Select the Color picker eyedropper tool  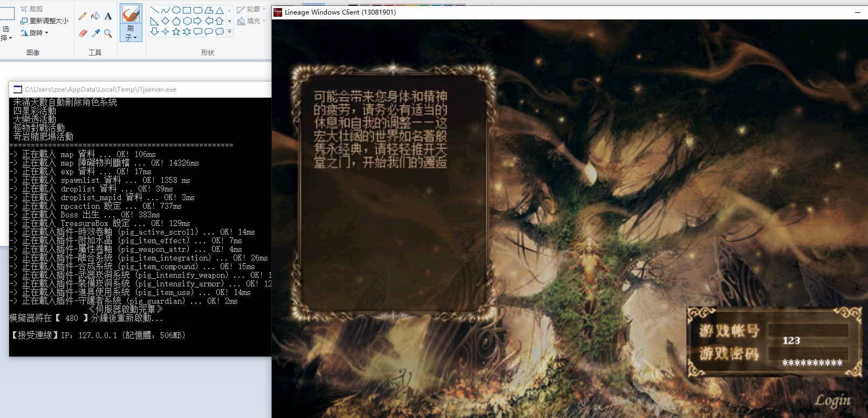[95, 33]
